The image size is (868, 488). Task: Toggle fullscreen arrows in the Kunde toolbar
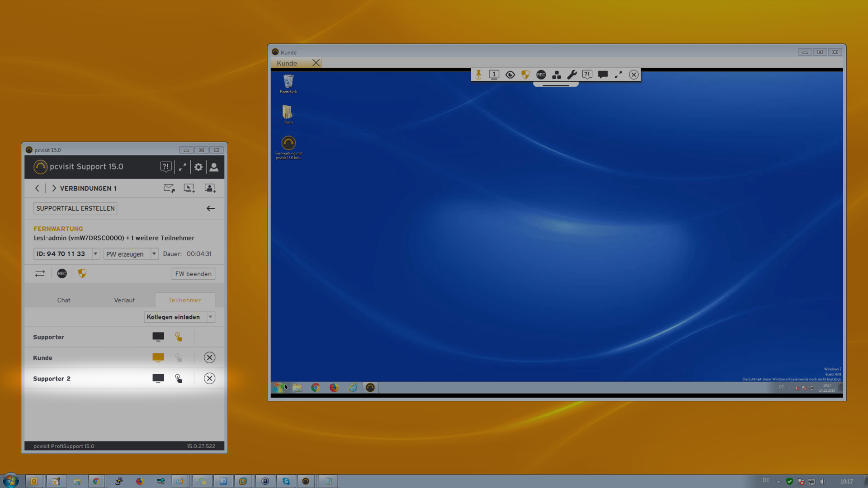tap(618, 75)
